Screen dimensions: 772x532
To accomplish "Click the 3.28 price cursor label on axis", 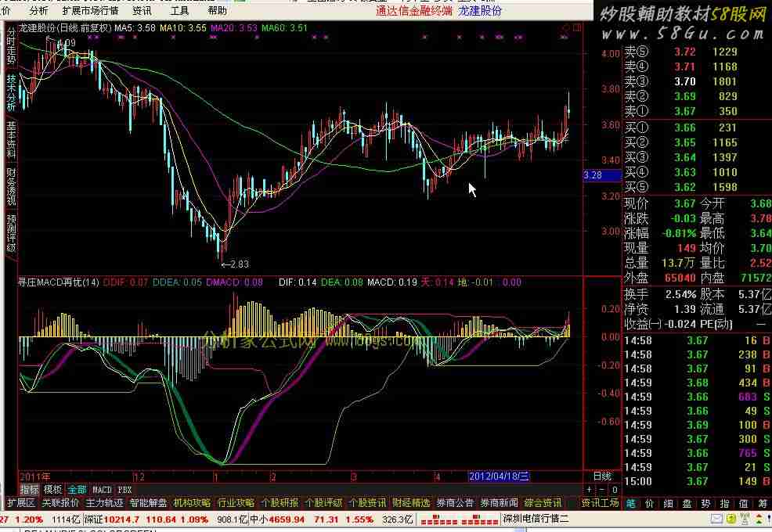I will coord(602,175).
